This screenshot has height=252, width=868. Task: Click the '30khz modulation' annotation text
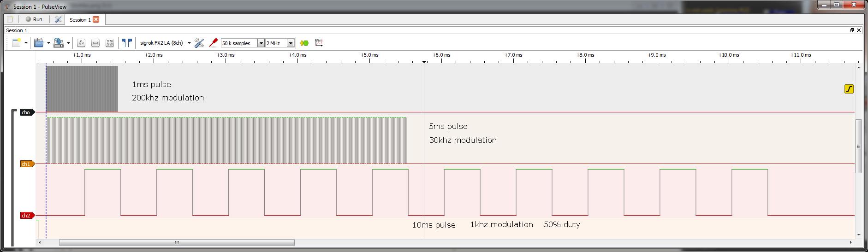[463, 140]
